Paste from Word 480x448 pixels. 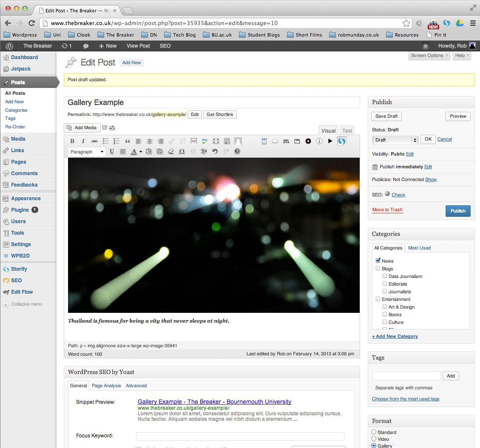(x=160, y=151)
